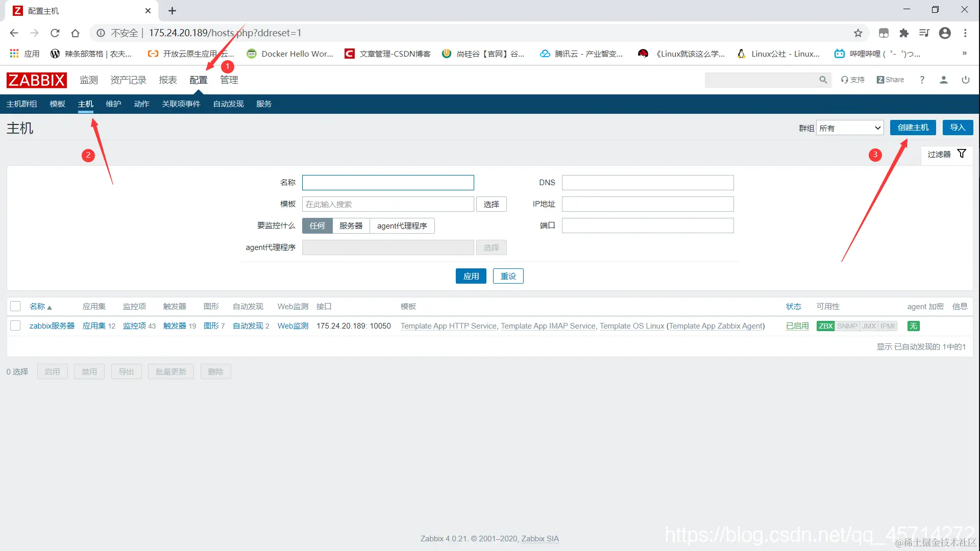Click the logout power icon
The width and height of the screenshot is (980, 551).
click(x=965, y=80)
